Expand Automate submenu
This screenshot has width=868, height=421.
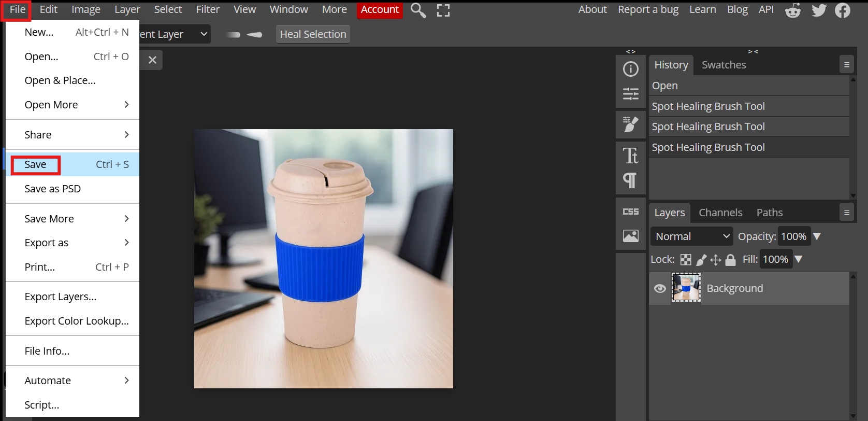click(x=73, y=381)
